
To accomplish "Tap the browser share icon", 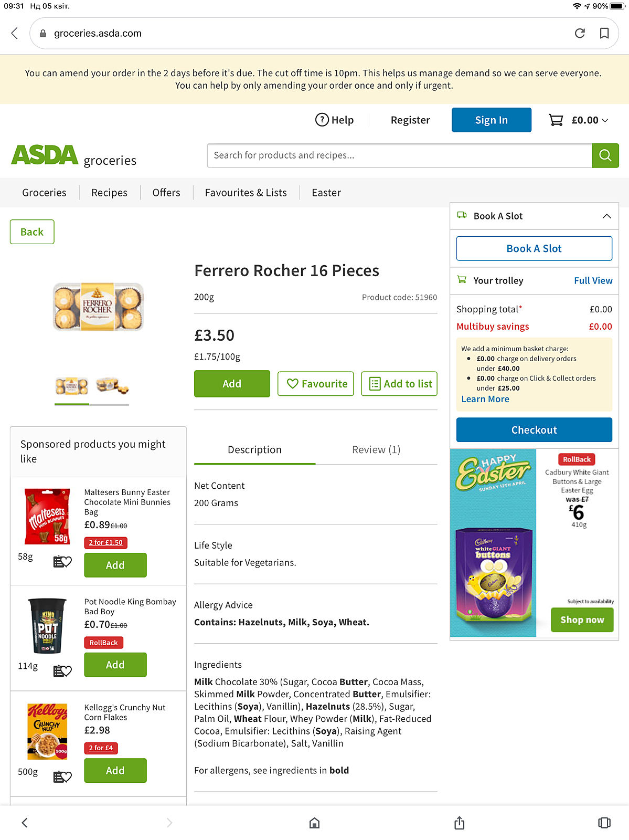I will pos(460,823).
